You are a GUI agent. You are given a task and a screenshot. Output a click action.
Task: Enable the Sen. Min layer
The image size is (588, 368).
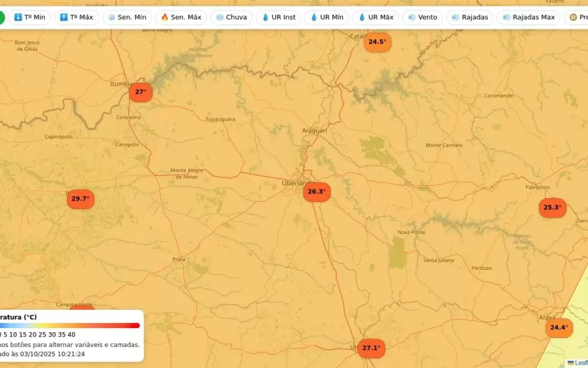tap(127, 17)
